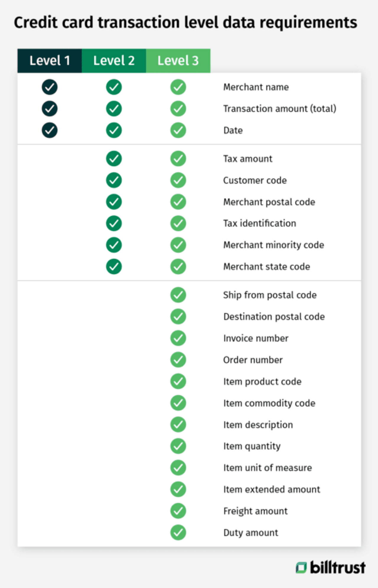Click Level 1 checkmark for Merchant name
Viewport: 378px width, 588px height.
[x=50, y=87]
